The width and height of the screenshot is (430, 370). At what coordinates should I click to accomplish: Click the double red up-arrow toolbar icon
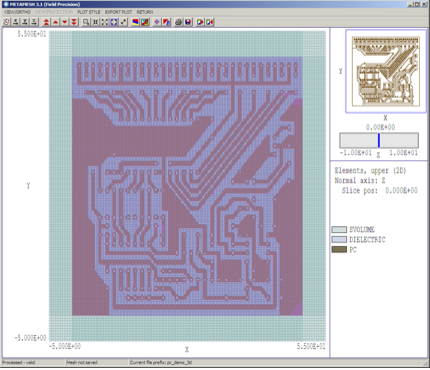46,22
